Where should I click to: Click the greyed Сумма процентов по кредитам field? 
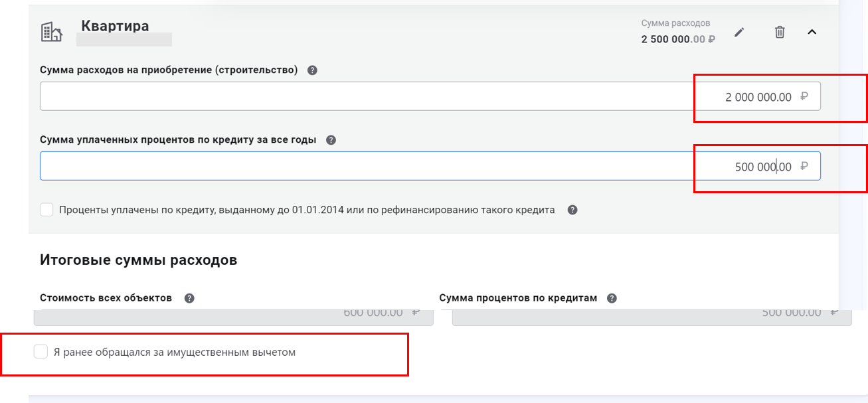pos(651,317)
